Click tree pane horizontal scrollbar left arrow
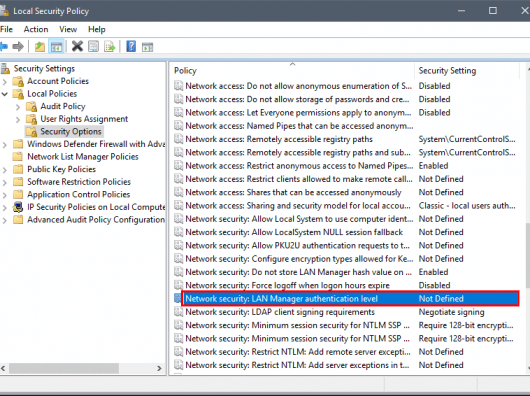 (x=3, y=368)
